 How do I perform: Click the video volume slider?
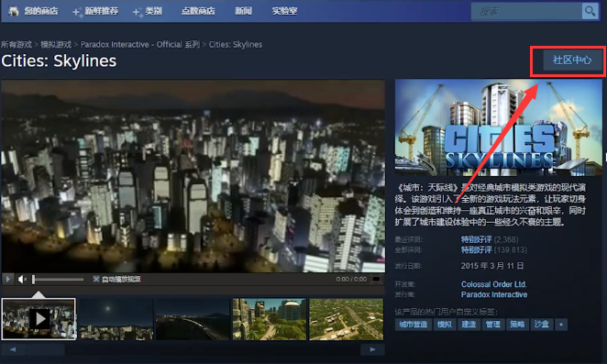[x=58, y=280]
